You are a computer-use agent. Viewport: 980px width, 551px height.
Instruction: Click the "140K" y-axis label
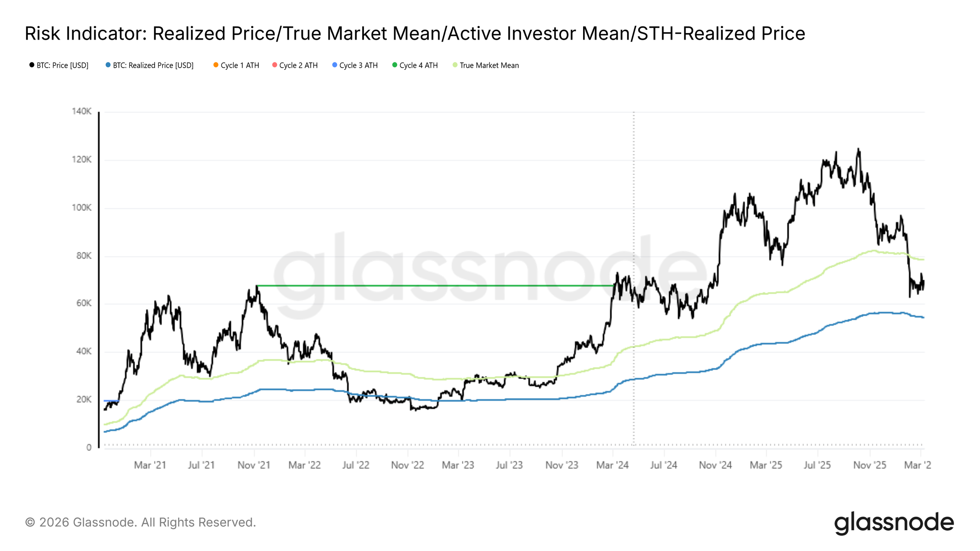pyautogui.click(x=82, y=111)
